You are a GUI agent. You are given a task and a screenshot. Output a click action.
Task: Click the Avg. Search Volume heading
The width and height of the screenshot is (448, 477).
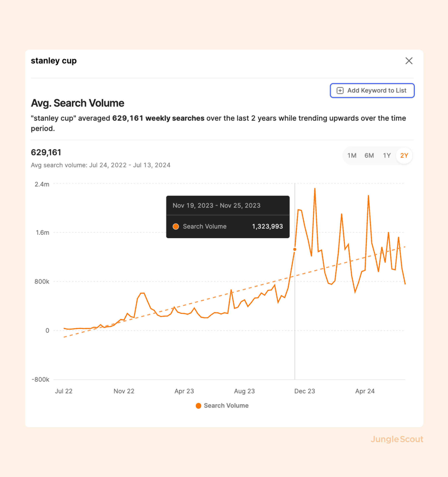pyautogui.click(x=77, y=103)
